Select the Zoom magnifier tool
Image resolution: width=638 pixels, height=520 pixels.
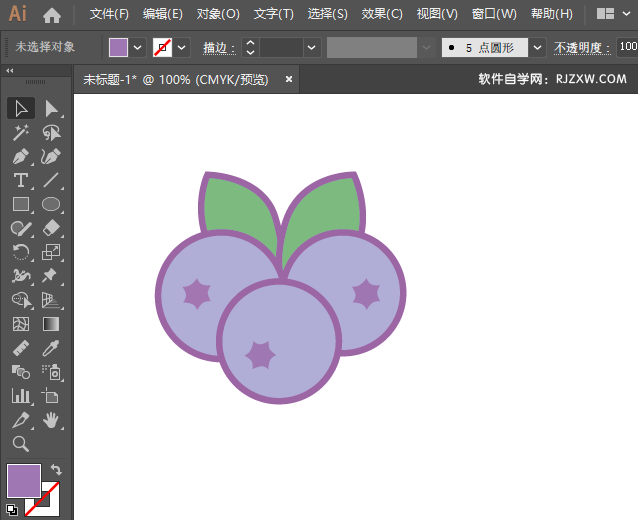(20, 444)
